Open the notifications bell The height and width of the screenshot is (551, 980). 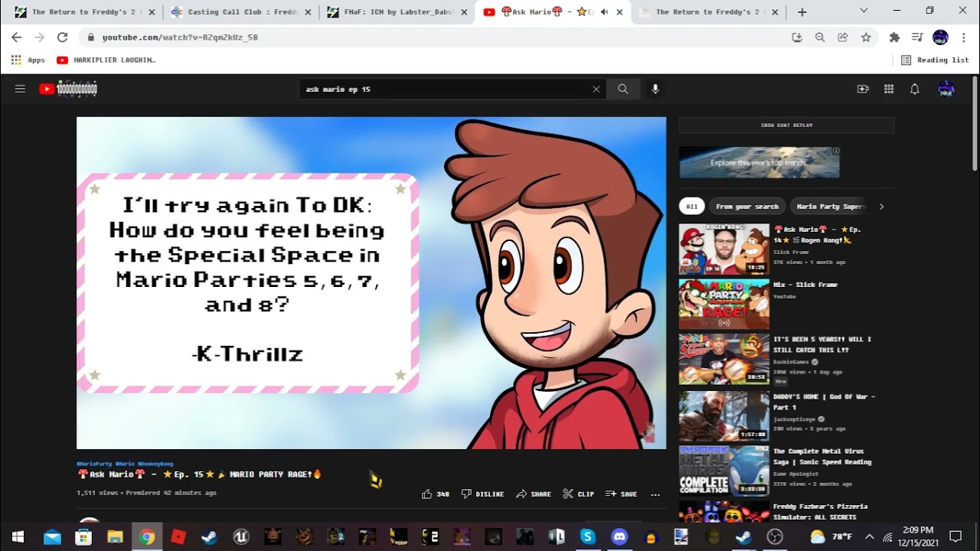tap(914, 89)
